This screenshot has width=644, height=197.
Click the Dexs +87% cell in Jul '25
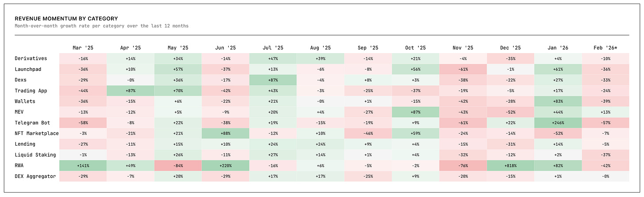pos(273,80)
